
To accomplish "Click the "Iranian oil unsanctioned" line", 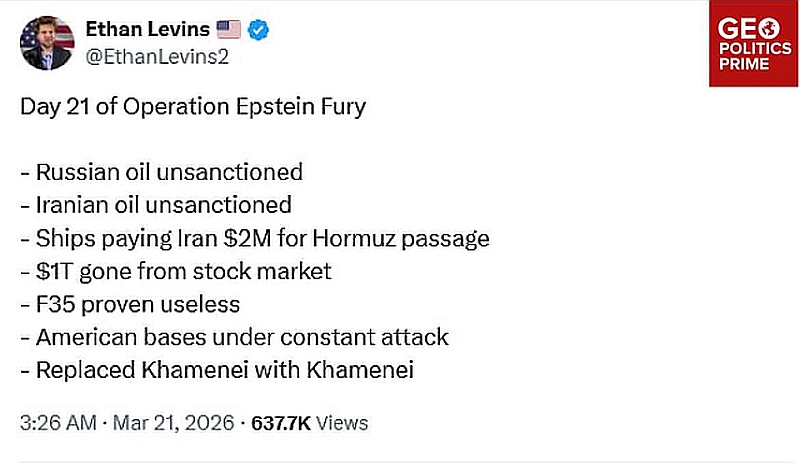I will pos(156,205).
